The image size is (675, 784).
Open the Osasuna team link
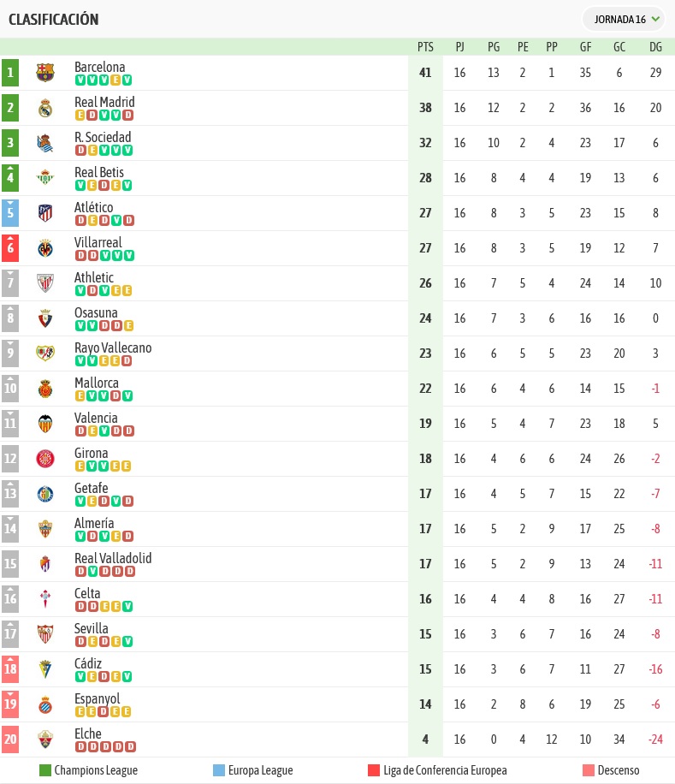(96, 312)
